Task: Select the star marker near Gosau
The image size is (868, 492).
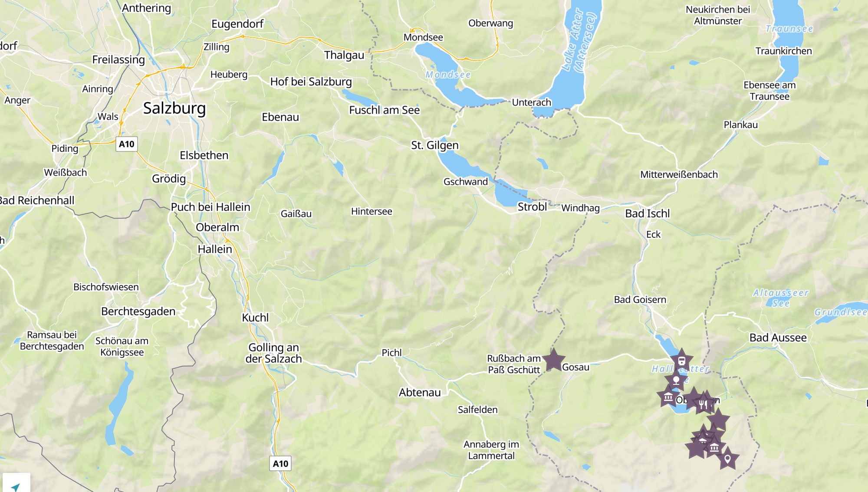Action: (x=553, y=360)
